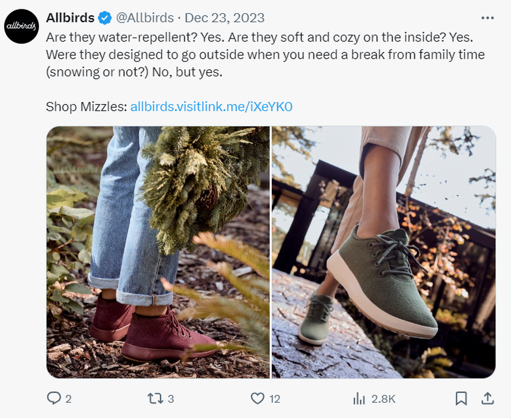Open the burgundy shoes photo on the left

pyautogui.click(x=158, y=255)
